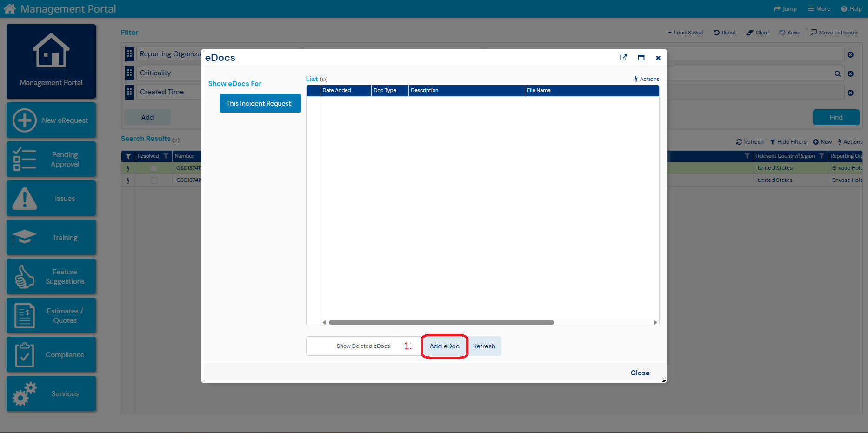Toggle the Show Deleted eDocs option
This screenshot has height=433, width=868.
pyautogui.click(x=363, y=346)
